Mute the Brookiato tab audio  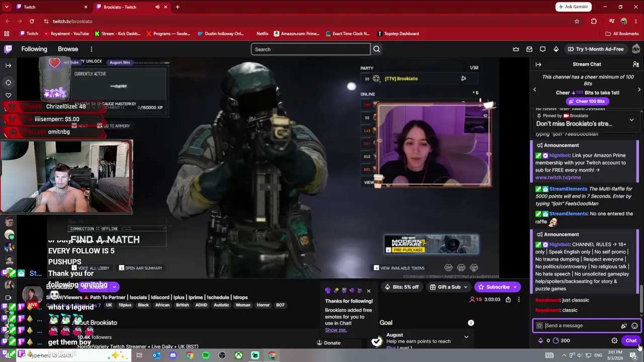[157, 7]
